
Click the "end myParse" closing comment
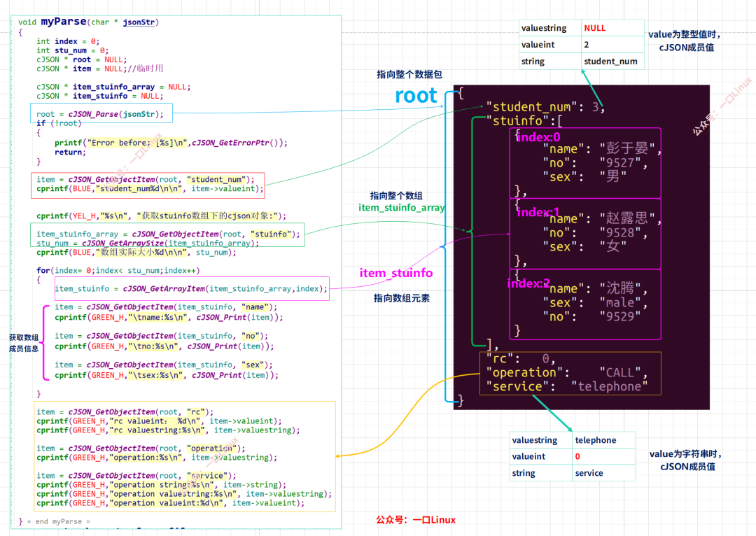click(x=59, y=521)
